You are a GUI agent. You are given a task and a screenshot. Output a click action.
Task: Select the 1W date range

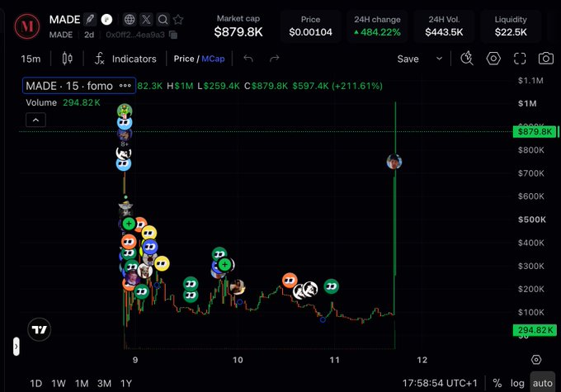(x=59, y=384)
